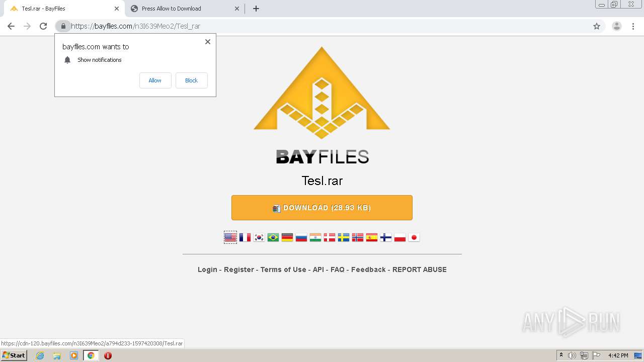
Task: Open the Action Center flag icon
Action: coord(596,355)
